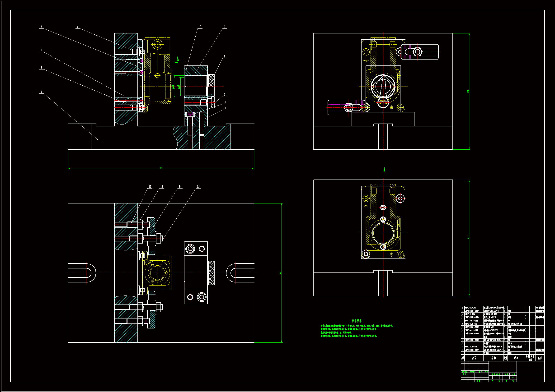555x392 pixels.
Task: Click the green 技术要求 heading text
Action: 357,321
